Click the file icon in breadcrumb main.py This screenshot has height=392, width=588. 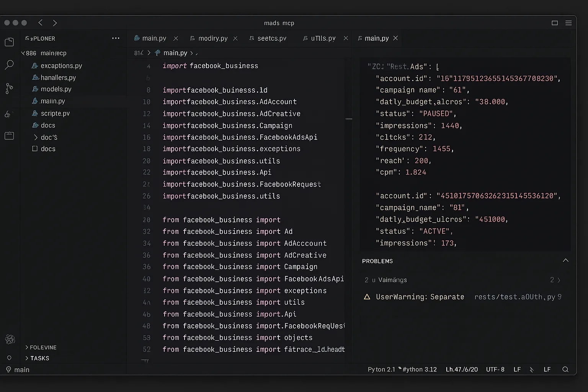coord(157,53)
